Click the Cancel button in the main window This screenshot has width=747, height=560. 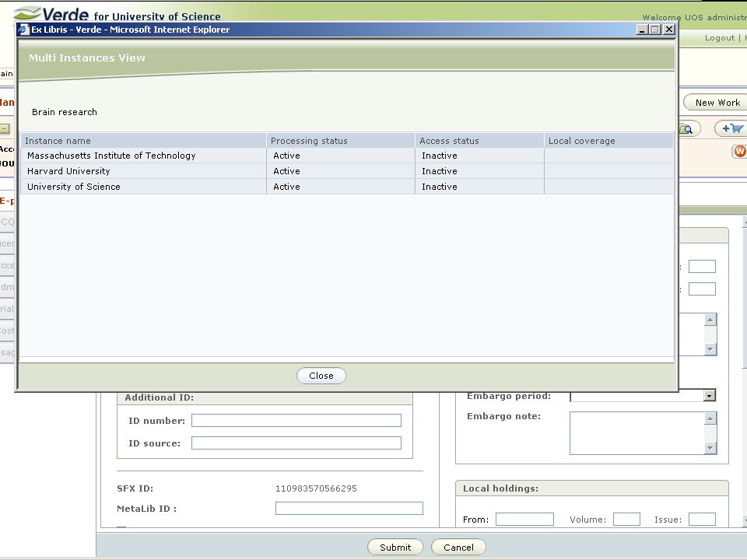point(458,547)
